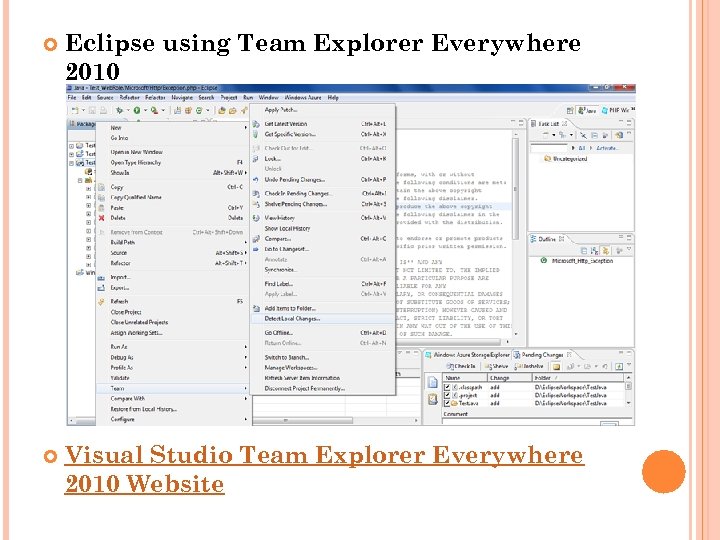This screenshot has height=540, width=720.
Task: Open dropdown arrow next to Debug icon
Action: 128,110
